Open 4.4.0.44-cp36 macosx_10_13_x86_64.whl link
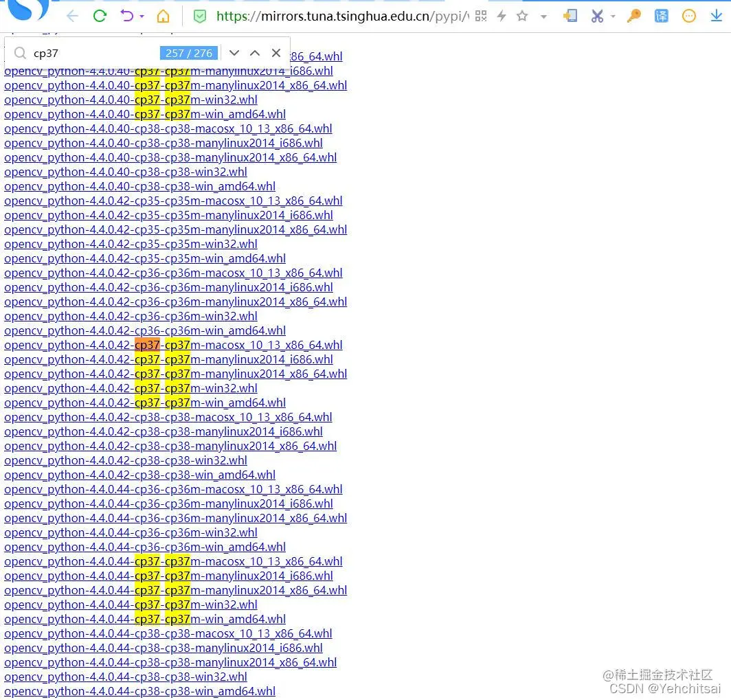The image size is (731, 700). (173, 490)
